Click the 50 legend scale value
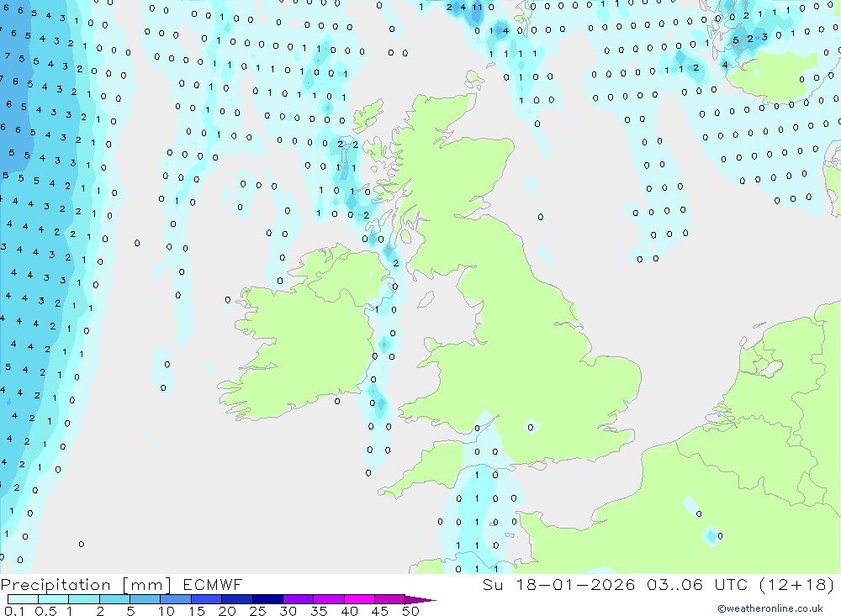This screenshot has height=616, width=841. (410, 611)
